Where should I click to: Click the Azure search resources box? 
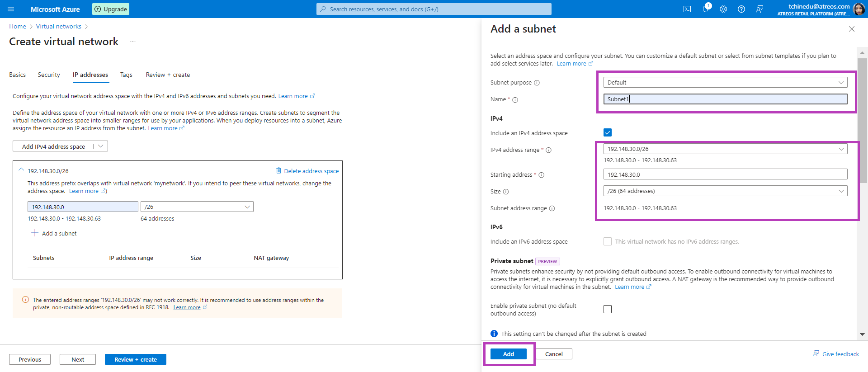(x=434, y=9)
